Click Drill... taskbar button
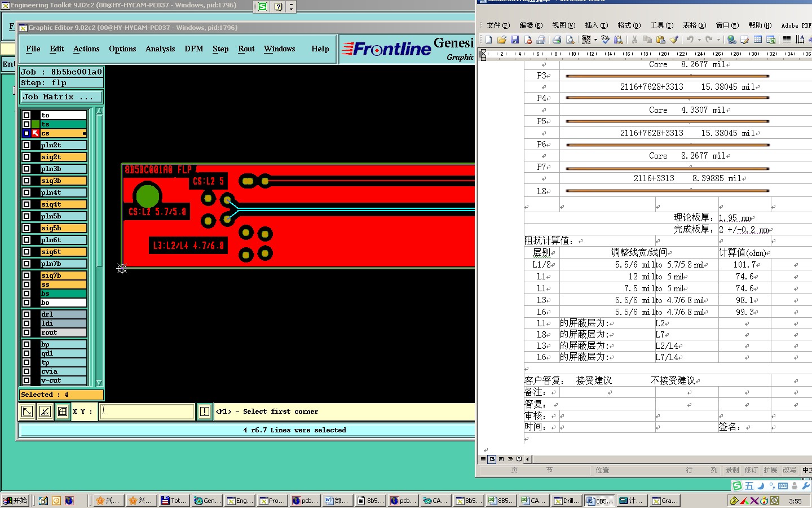Image resolution: width=812 pixels, height=508 pixels. (566, 501)
